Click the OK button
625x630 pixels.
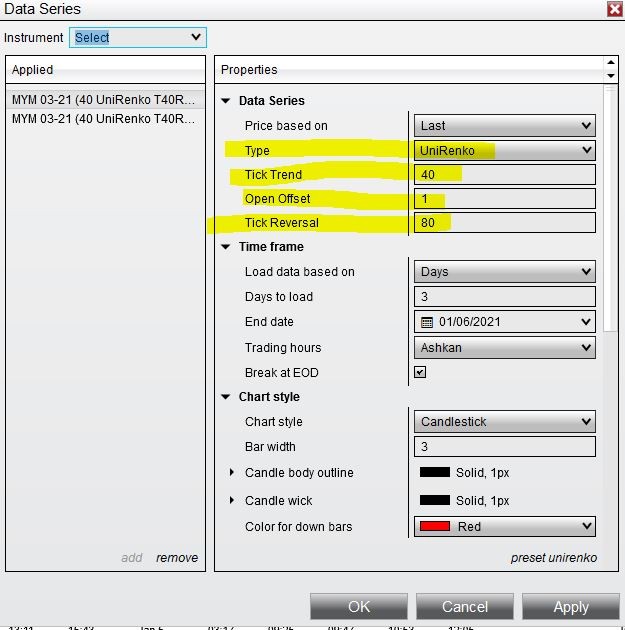pos(359,606)
